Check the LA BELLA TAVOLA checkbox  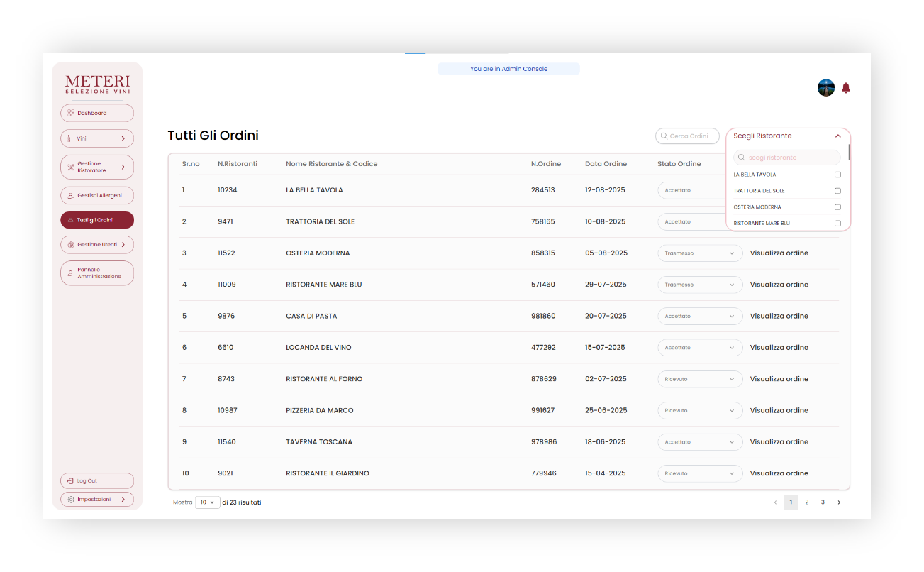coord(837,175)
